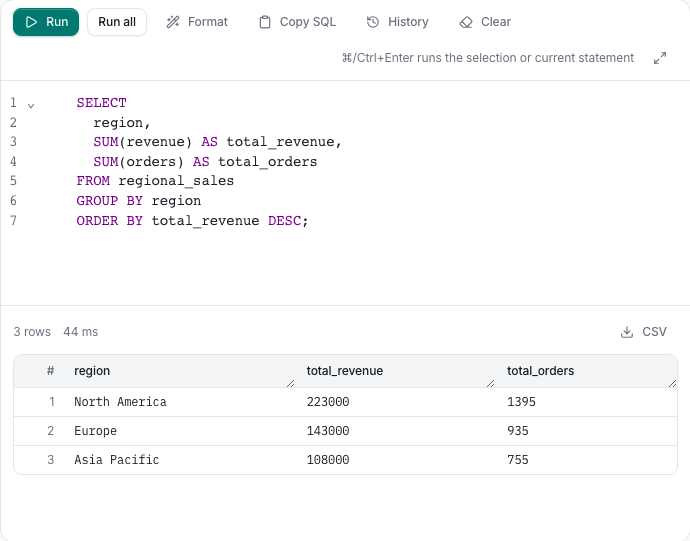
Task: Click row number 2 in results
Action: point(51,431)
